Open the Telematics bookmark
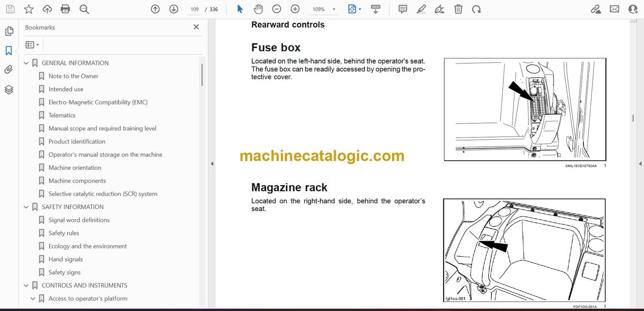 point(62,115)
